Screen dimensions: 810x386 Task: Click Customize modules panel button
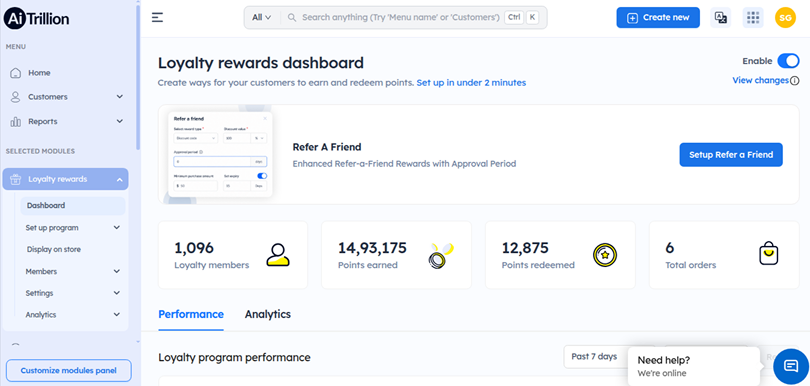pyautogui.click(x=68, y=370)
